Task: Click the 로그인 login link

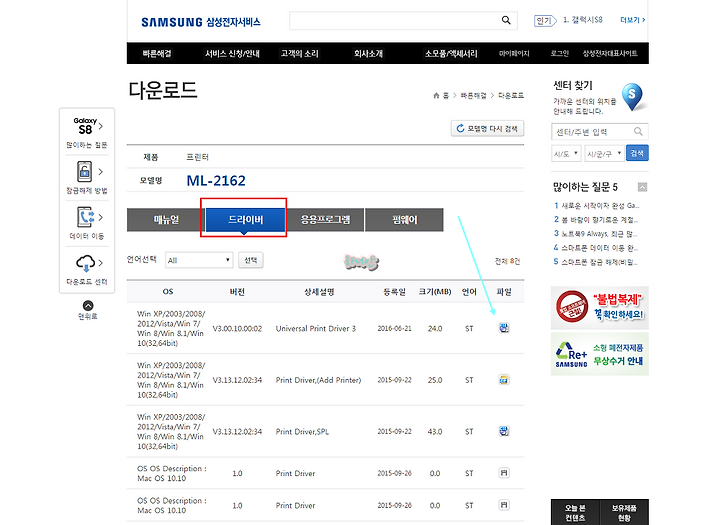Action: click(559, 53)
